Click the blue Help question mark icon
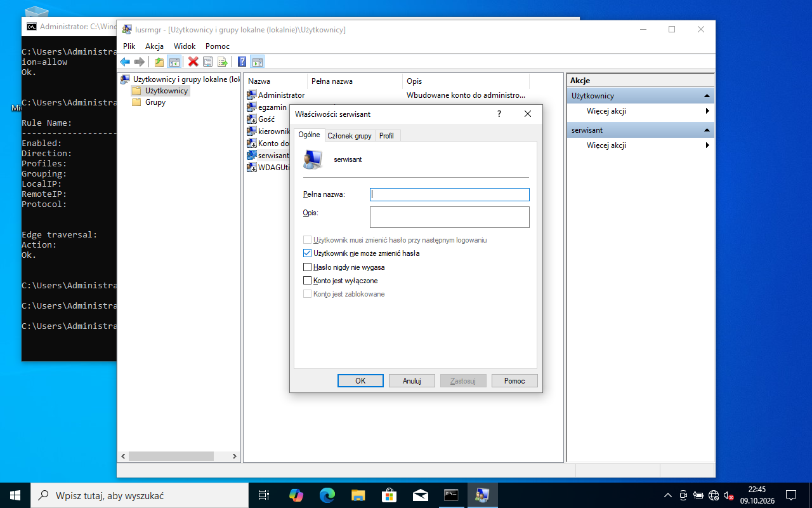The width and height of the screenshot is (812, 508). point(242,62)
